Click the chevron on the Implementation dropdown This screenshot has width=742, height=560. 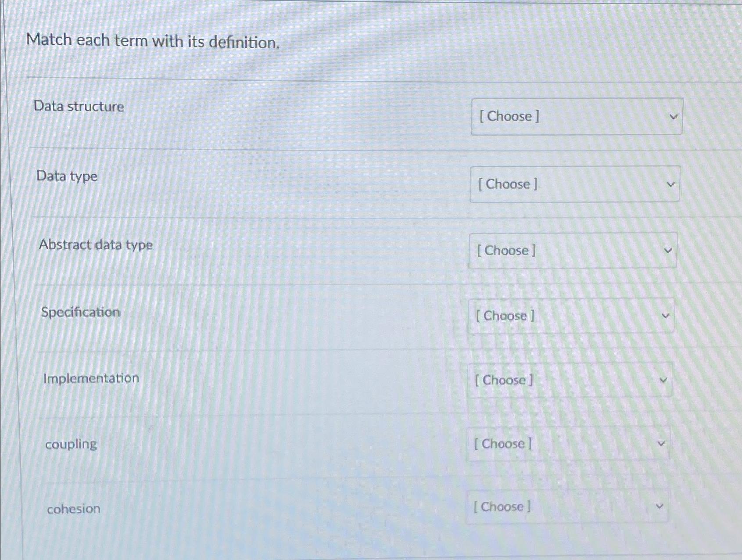click(x=663, y=380)
